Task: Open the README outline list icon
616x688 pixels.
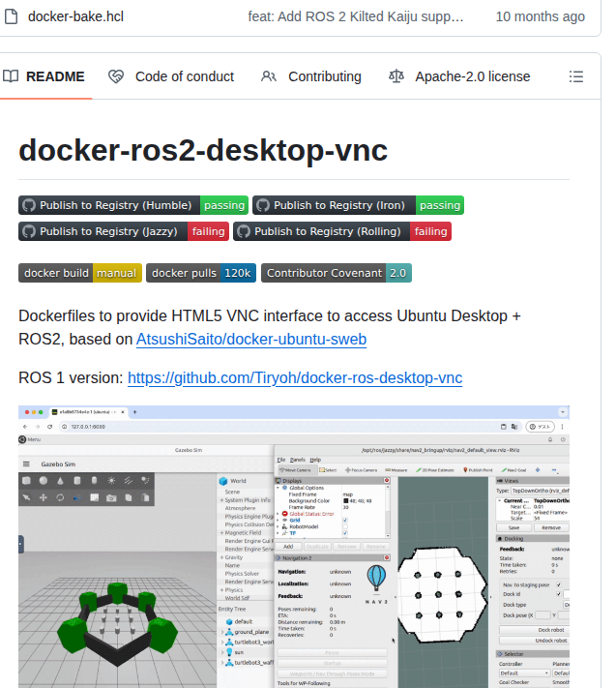Action: 576,76
